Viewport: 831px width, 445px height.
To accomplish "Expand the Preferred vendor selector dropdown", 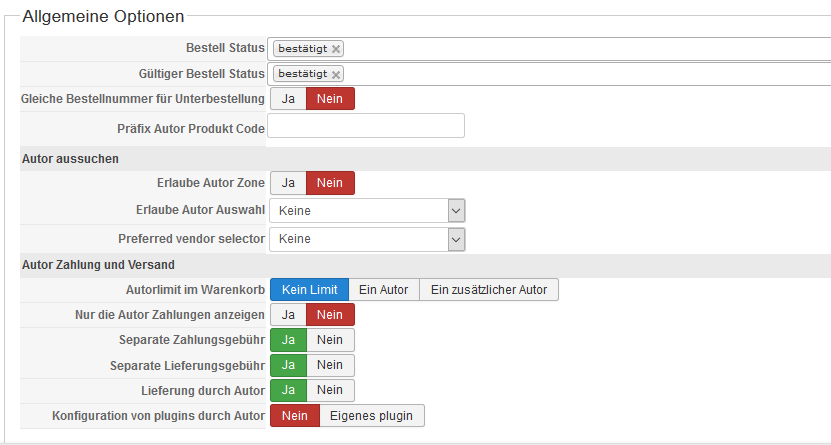I will coord(366,239).
